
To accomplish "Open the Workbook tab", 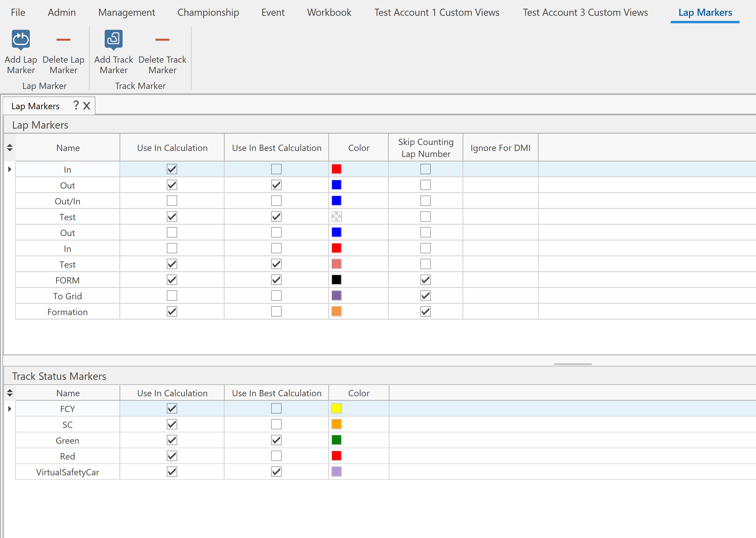I will (x=329, y=13).
